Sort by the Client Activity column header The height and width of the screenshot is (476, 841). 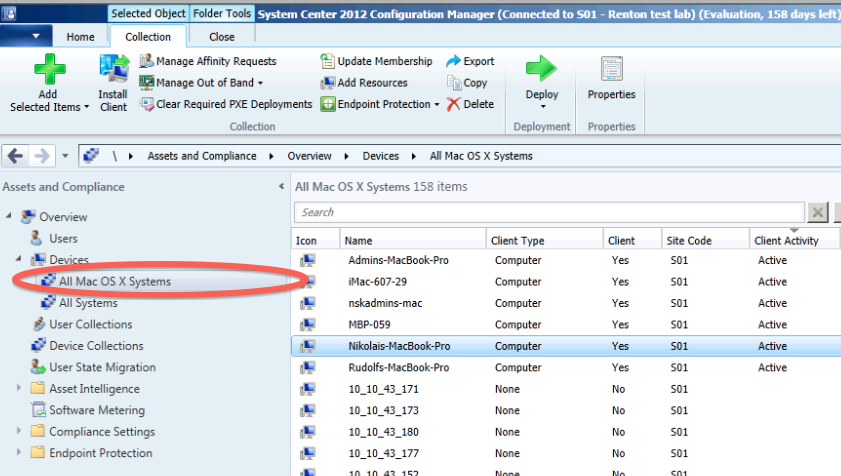[x=786, y=240]
